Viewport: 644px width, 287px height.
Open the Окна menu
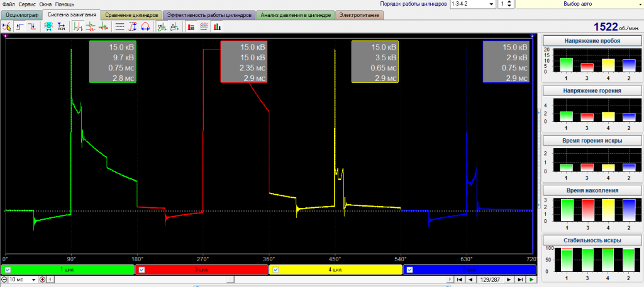pos(45,4)
